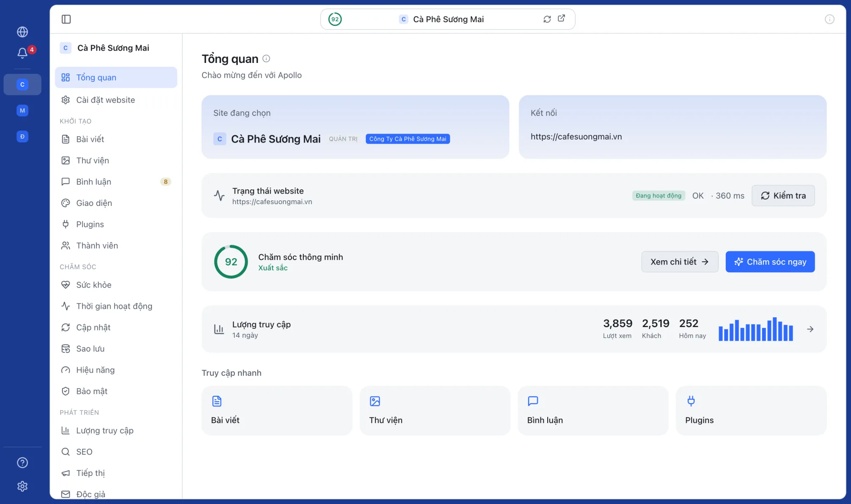Click the 3,859 Lượt xem stat

pyautogui.click(x=617, y=329)
